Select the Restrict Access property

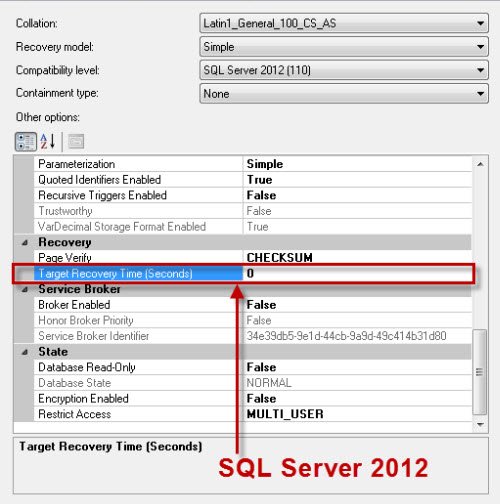[x=253, y=414]
